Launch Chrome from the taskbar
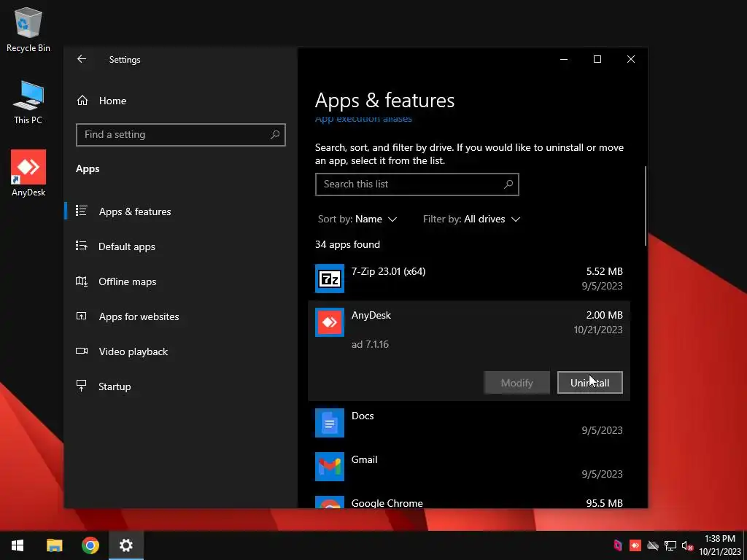The height and width of the screenshot is (560, 747). [90, 545]
